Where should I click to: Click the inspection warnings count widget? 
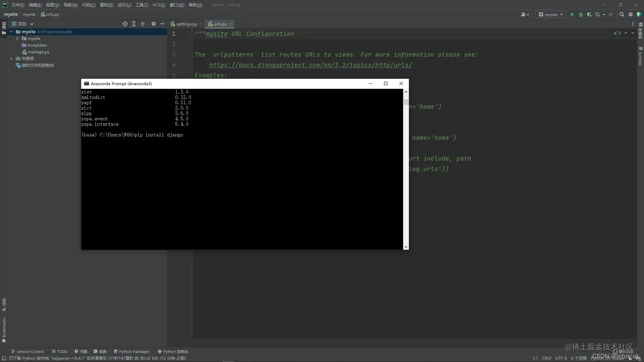[x=617, y=33]
